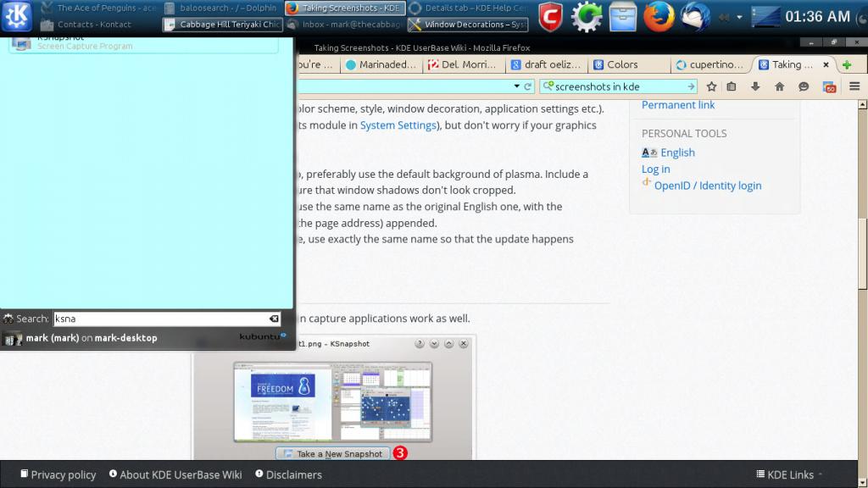This screenshot has width=868, height=488.
Task: Click the OpenID / Identity login link
Action: coord(707,186)
